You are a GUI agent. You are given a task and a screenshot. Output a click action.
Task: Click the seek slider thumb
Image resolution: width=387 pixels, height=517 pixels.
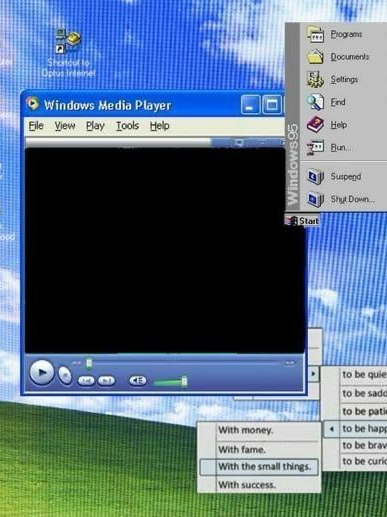[x=89, y=363]
